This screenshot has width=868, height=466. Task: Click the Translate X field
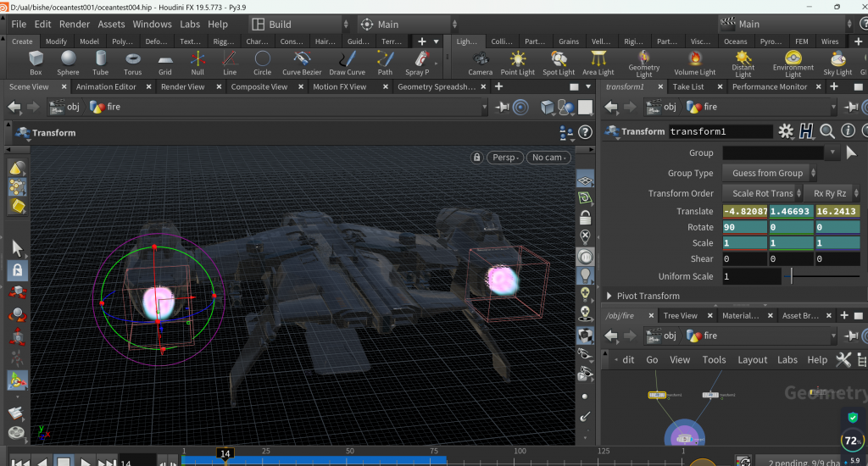pos(744,212)
